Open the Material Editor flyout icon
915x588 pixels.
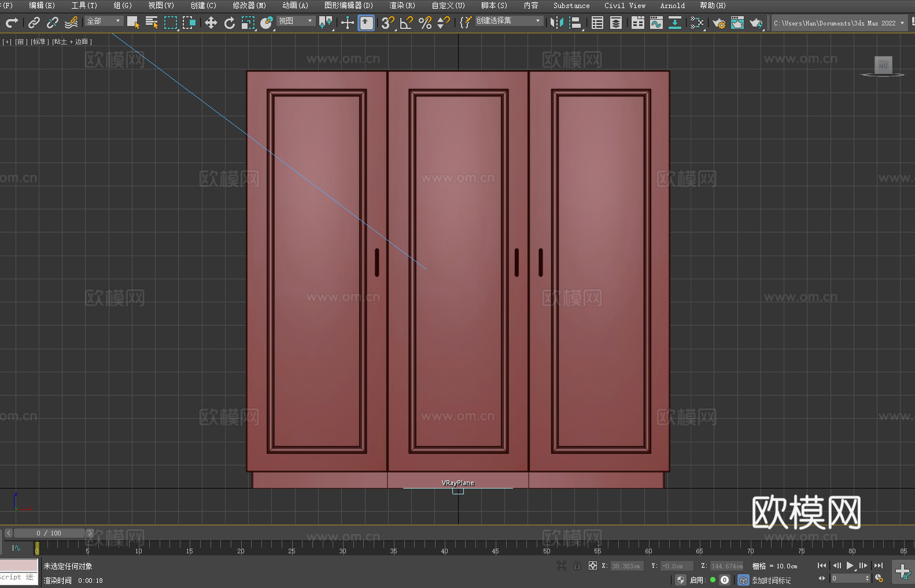coord(697,23)
